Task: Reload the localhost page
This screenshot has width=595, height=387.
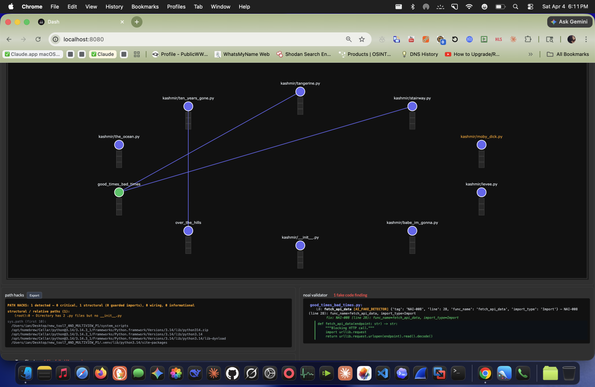Action: [38, 39]
